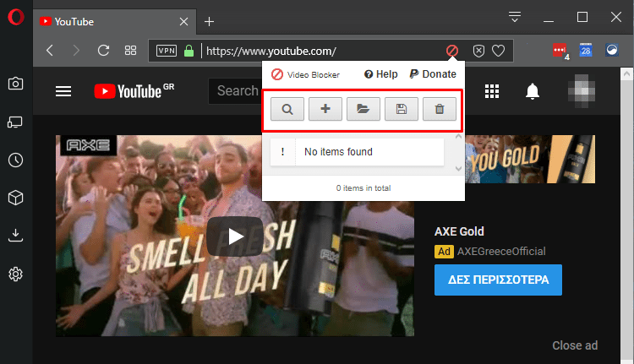Toggle the VPN badge in address bar
634x364 pixels.
pyautogui.click(x=167, y=51)
